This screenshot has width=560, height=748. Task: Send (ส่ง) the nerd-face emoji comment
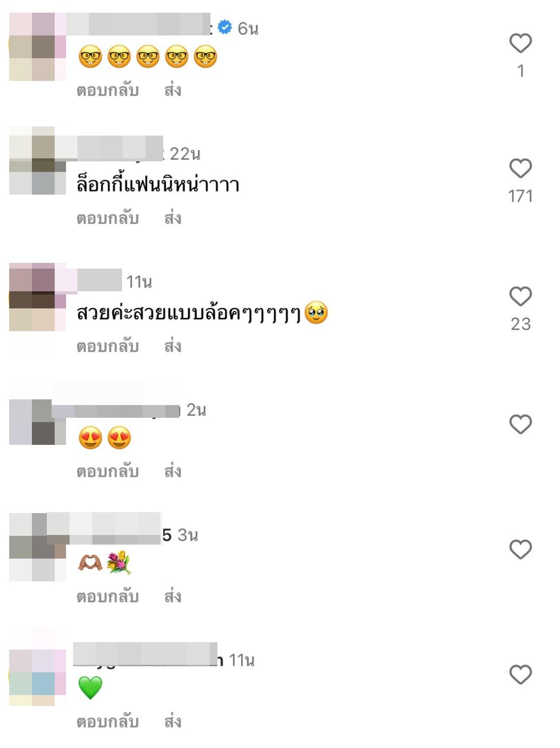173,90
